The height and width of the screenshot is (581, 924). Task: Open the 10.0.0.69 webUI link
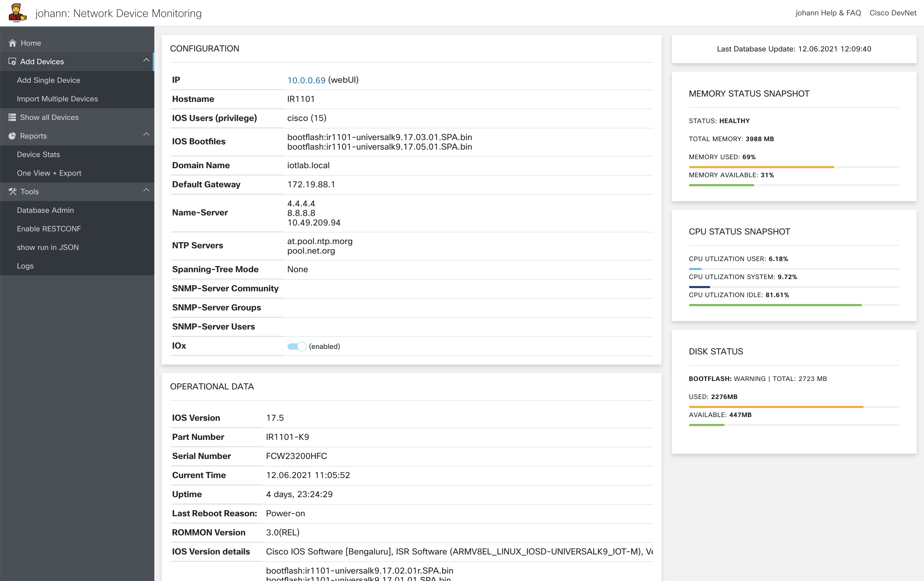coord(306,80)
